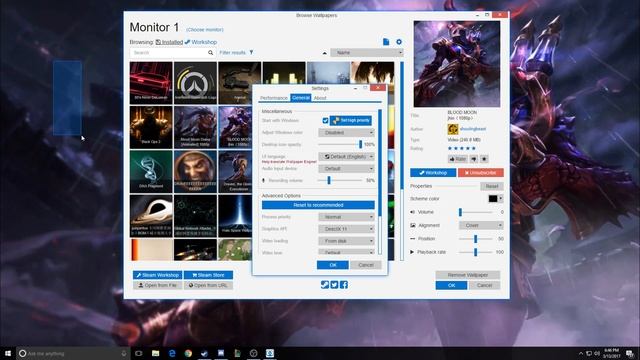Open File Explorer from taskbar
640x360 pixels.
click(x=156, y=353)
